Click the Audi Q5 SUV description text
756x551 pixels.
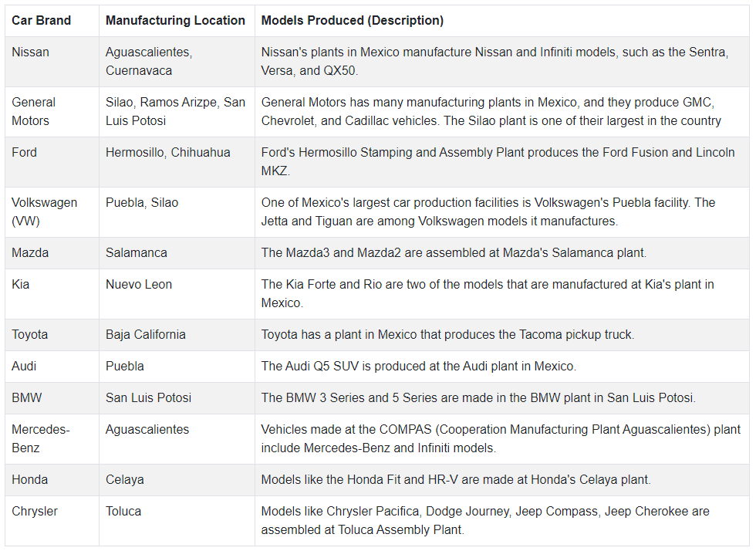[418, 367]
